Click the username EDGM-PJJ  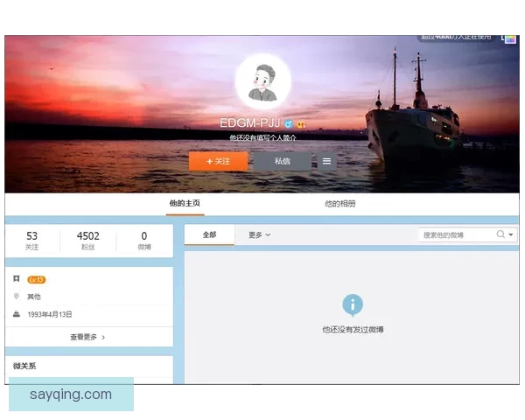(x=249, y=123)
